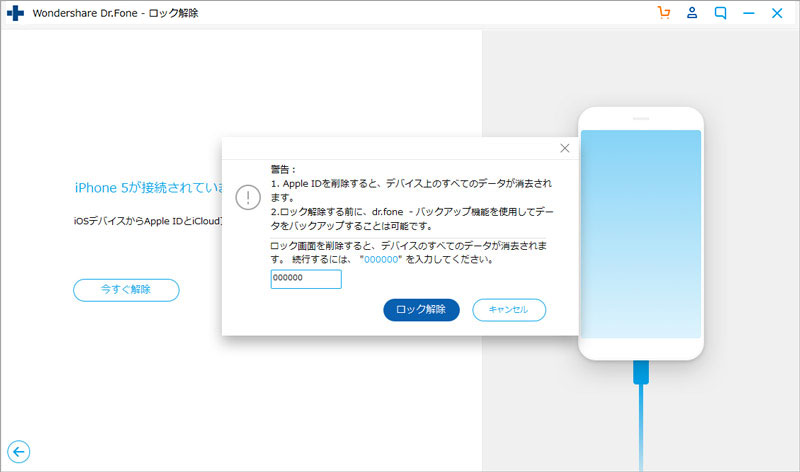Close the warning dialog with X
This screenshot has height=472, width=800.
565,148
